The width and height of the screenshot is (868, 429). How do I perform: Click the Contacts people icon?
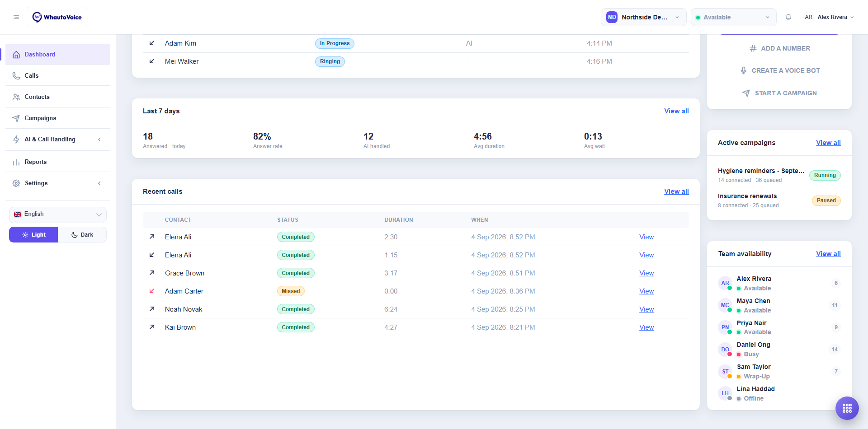click(16, 97)
